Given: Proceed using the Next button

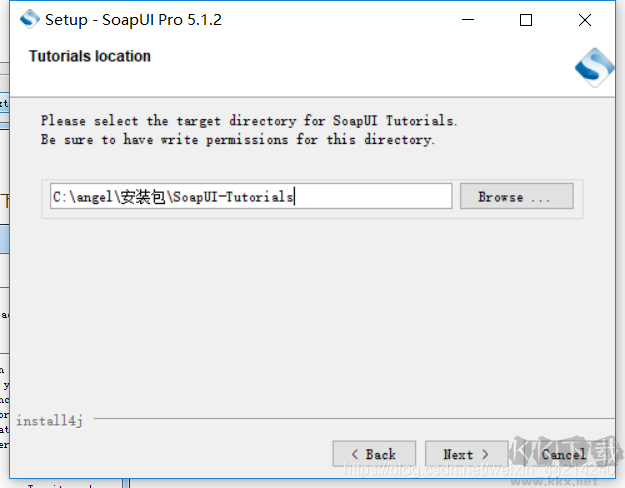Looking at the screenshot, I should pyautogui.click(x=465, y=454).
